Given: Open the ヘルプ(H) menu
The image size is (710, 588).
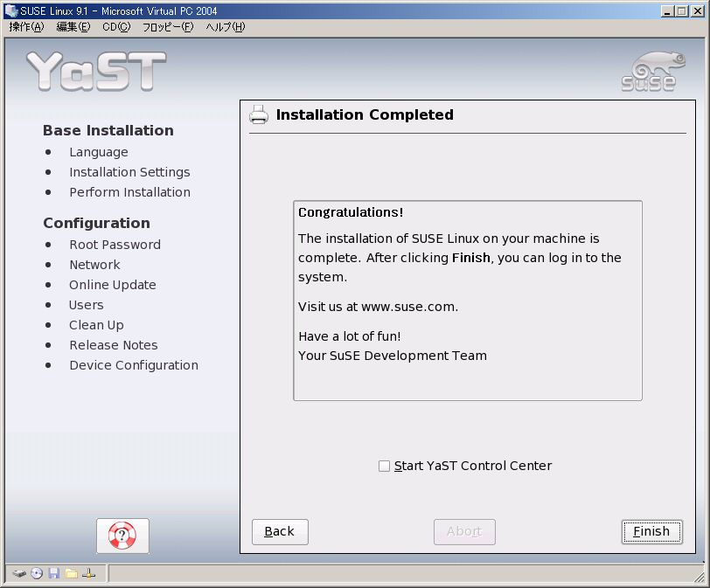Looking at the screenshot, I should 226,27.
